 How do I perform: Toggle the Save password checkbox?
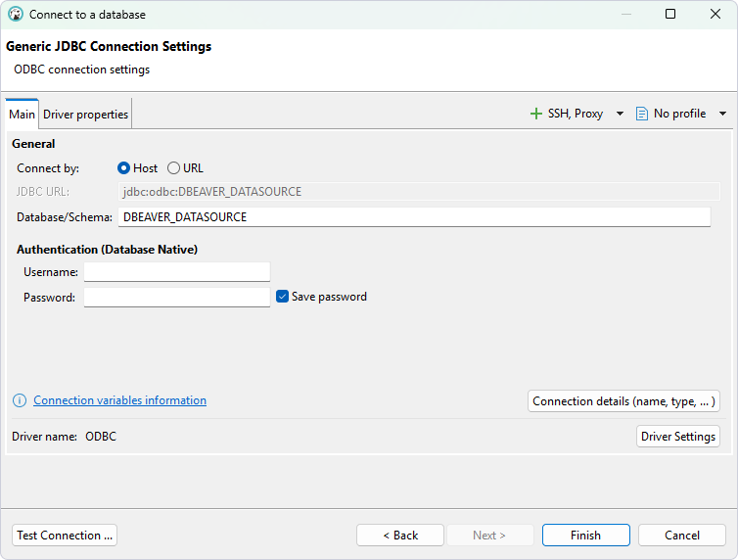(282, 297)
